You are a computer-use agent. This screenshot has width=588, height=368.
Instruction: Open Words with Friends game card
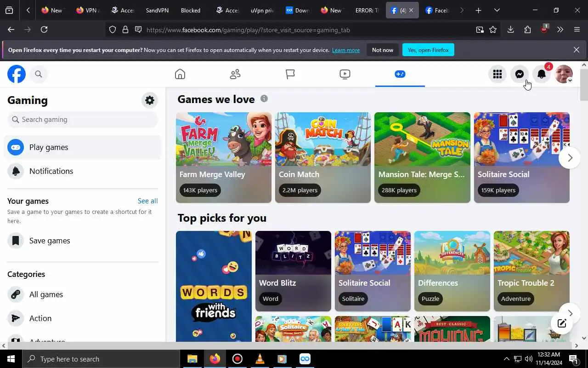click(x=214, y=286)
